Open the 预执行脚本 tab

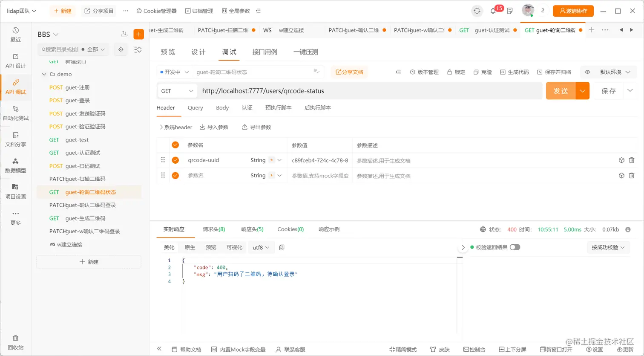tap(279, 108)
